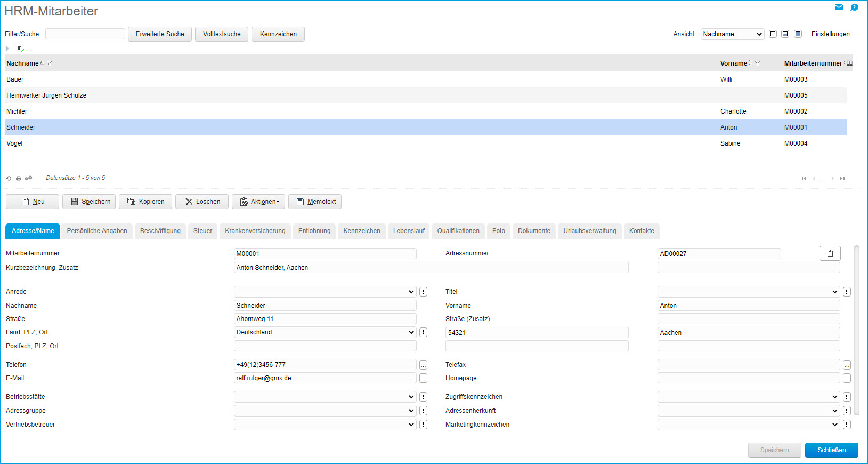The width and height of the screenshot is (868, 464).
Task: Open the list settings gears icon
Action: (x=29, y=178)
